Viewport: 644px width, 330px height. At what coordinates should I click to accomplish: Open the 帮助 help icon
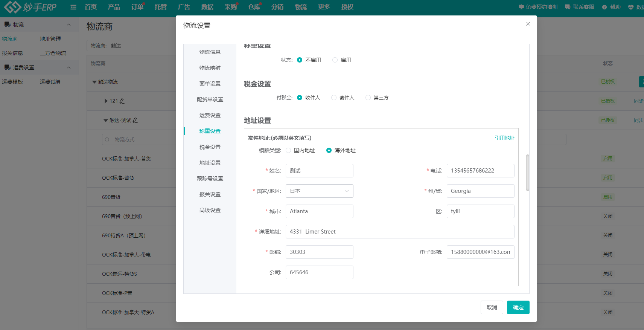coord(604,7)
